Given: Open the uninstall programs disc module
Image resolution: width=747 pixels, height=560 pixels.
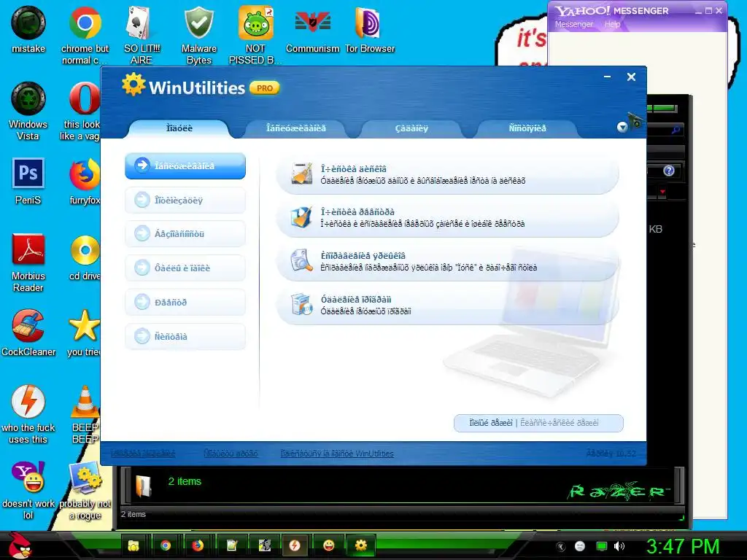Looking at the screenshot, I should pos(448,305).
